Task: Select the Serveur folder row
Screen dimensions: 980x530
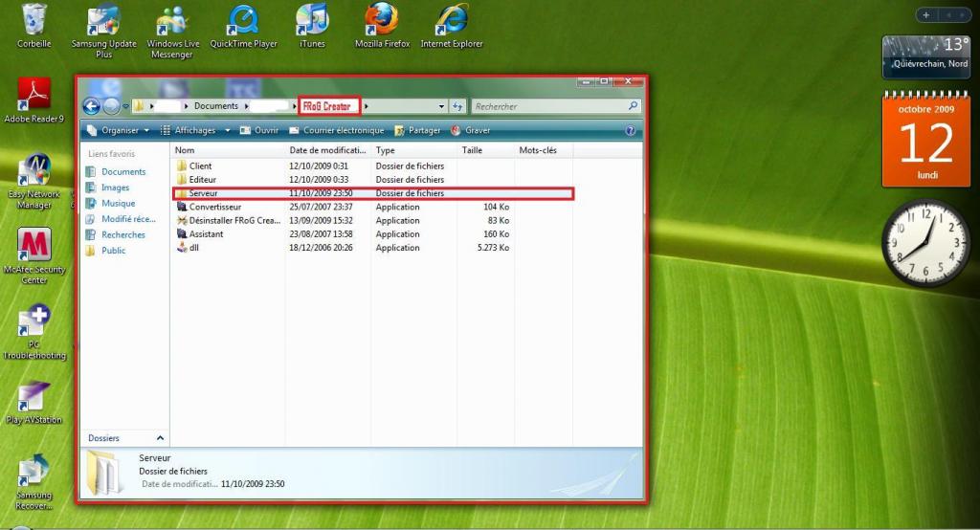Action: (x=373, y=193)
